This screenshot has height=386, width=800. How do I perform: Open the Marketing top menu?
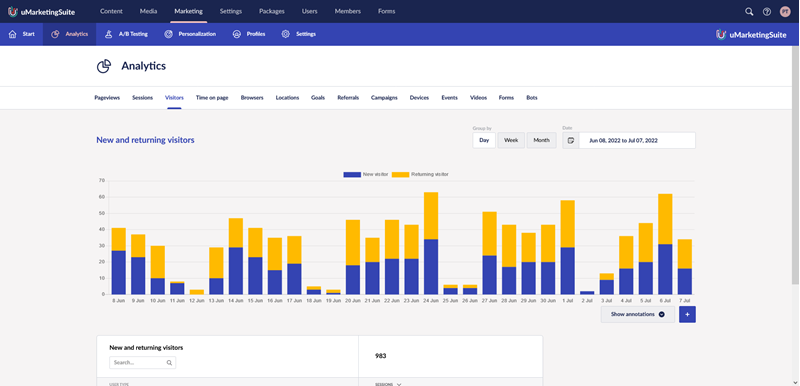(188, 11)
